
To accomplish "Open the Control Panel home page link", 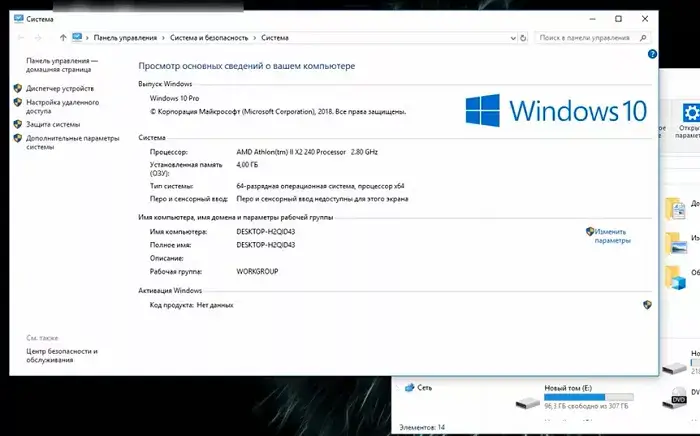I will coord(61,65).
